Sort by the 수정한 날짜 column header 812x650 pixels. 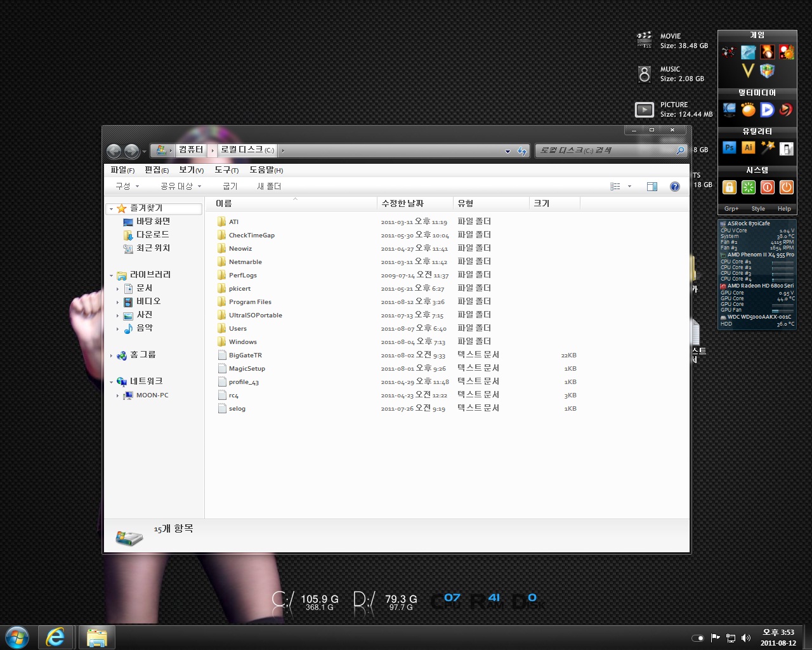pos(416,204)
